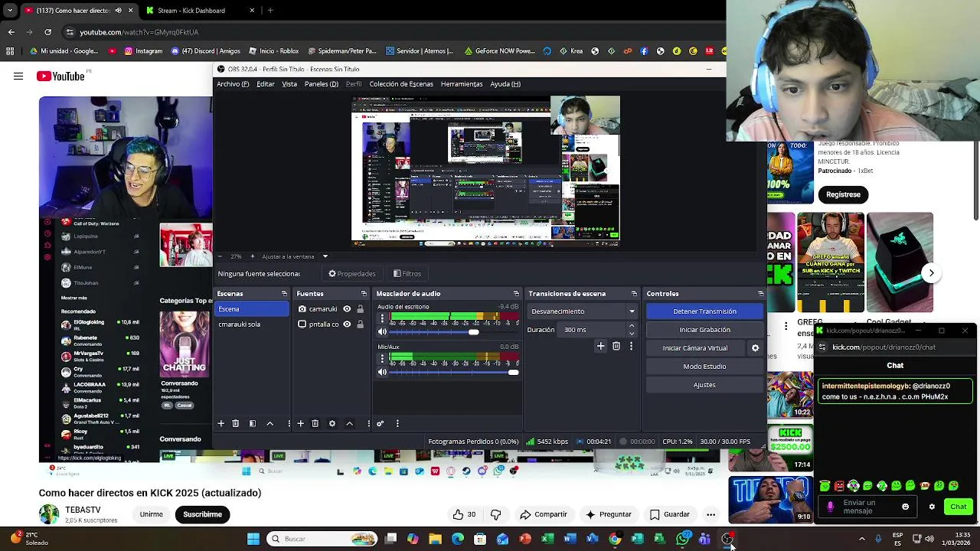Image resolution: width=980 pixels, height=551 pixels.
Task: Delete the scene transition with the trash icon
Action: [616, 347]
